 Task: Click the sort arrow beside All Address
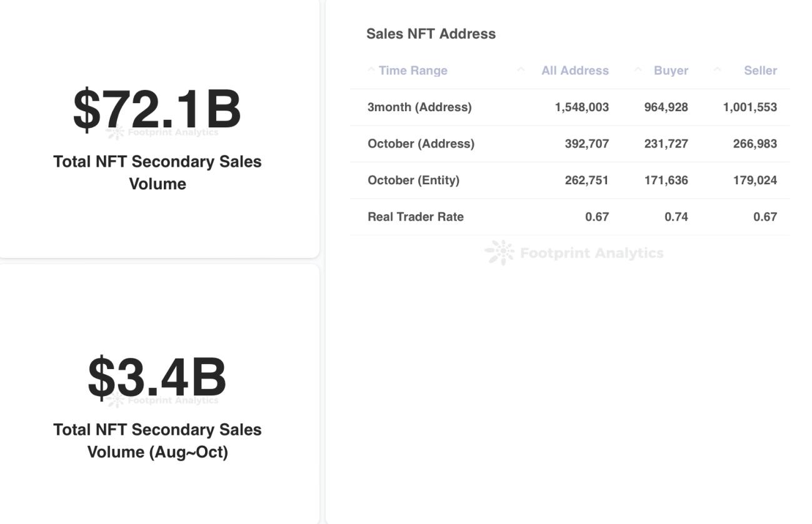(x=521, y=69)
